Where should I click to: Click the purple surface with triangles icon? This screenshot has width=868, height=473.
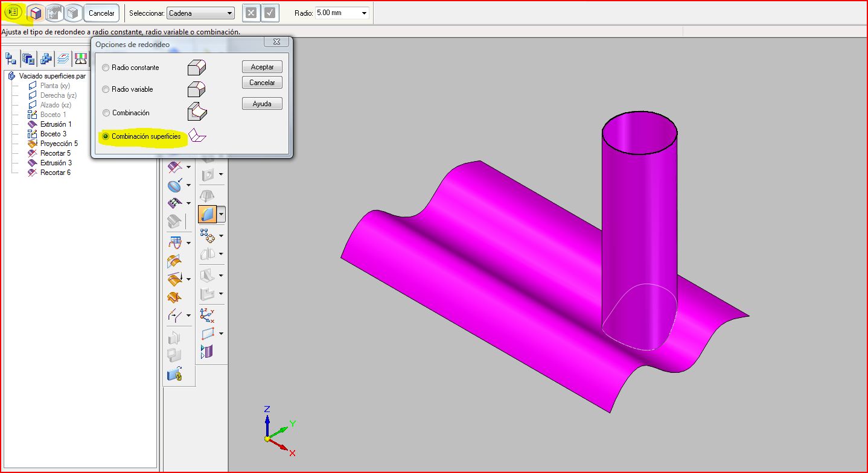click(206, 351)
